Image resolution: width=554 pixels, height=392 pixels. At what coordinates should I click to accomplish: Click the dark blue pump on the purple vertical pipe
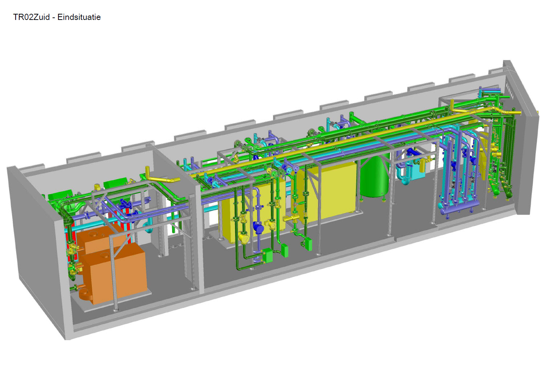pyautogui.click(x=258, y=228)
